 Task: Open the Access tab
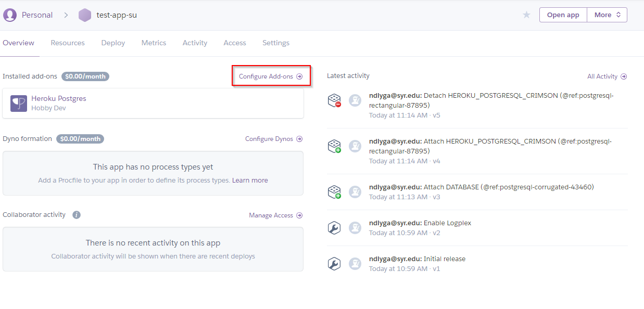(x=235, y=43)
